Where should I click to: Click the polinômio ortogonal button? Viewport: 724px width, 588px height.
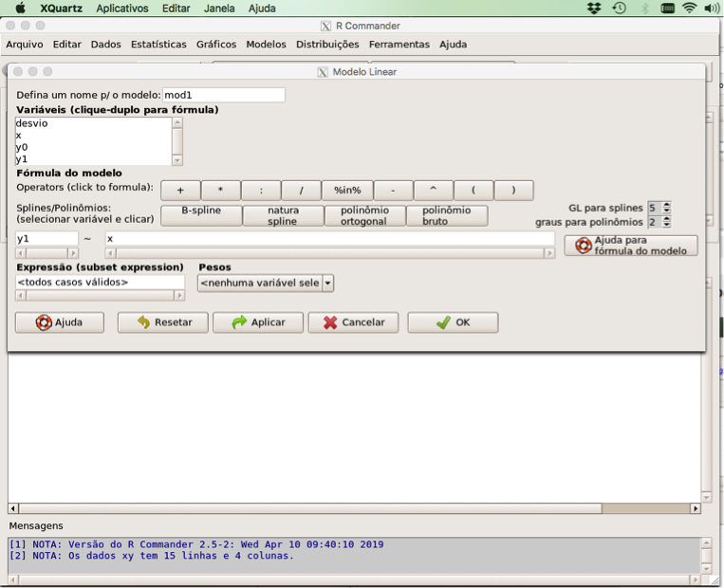pyautogui.click(x=364, y=215)
